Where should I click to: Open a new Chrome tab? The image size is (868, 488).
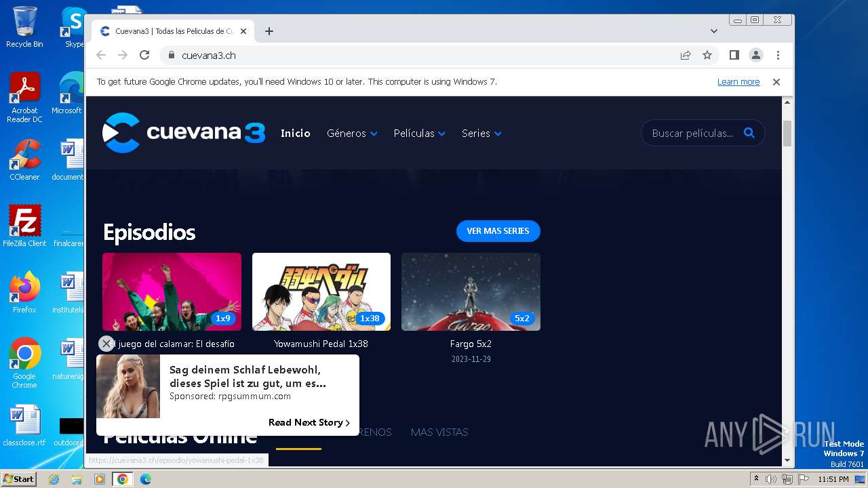point(269,31)
